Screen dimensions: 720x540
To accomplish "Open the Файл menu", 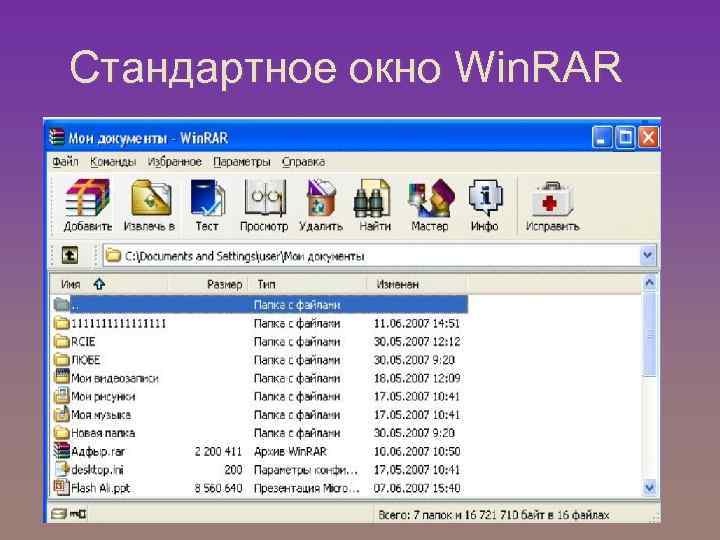I will click(65, 162).
